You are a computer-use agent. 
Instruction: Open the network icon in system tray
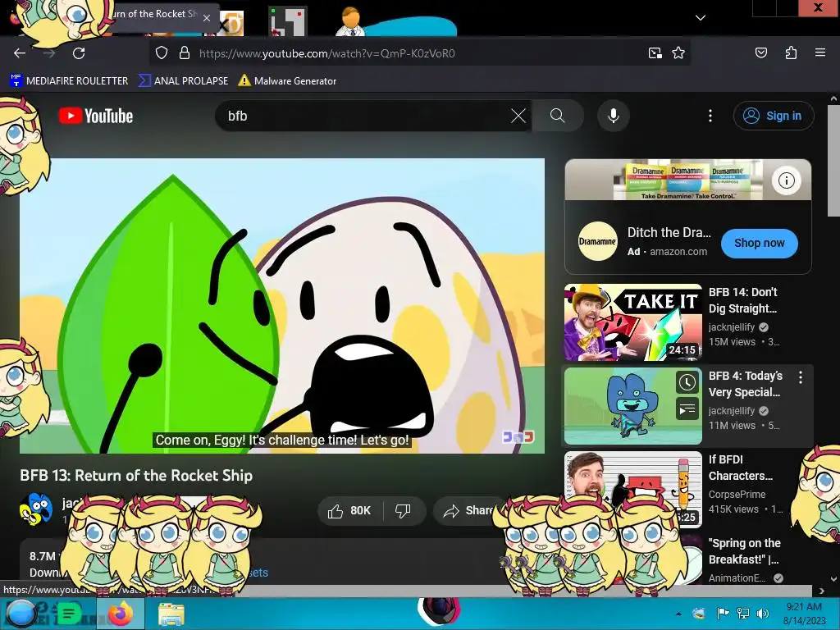pos(743,614)
